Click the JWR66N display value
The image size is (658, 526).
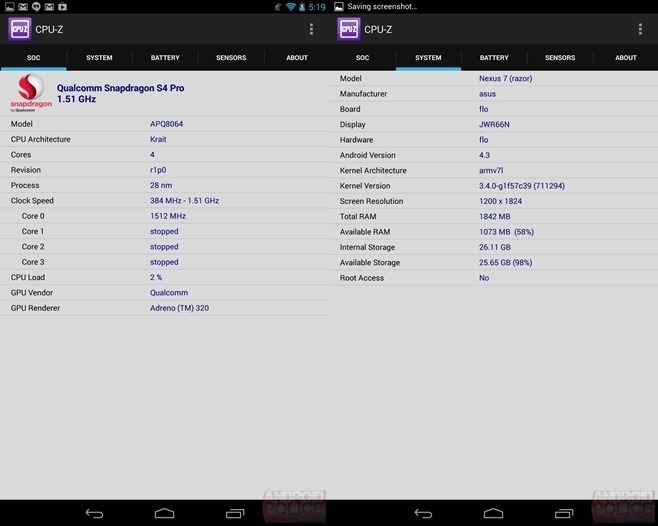pyautogui.click(x=494, y=124)
